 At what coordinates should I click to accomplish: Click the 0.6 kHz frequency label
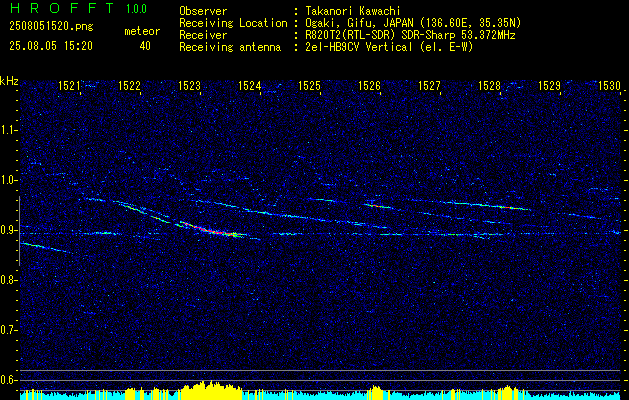8,380
